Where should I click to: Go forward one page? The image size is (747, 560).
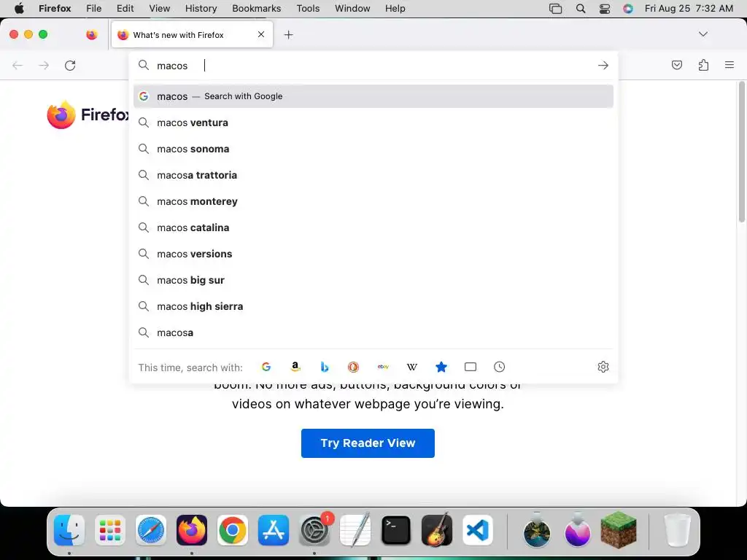click(44, 65)
